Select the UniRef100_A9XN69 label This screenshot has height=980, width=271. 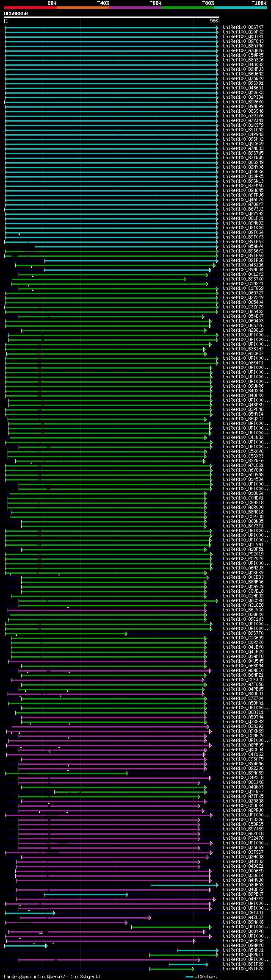243,731
